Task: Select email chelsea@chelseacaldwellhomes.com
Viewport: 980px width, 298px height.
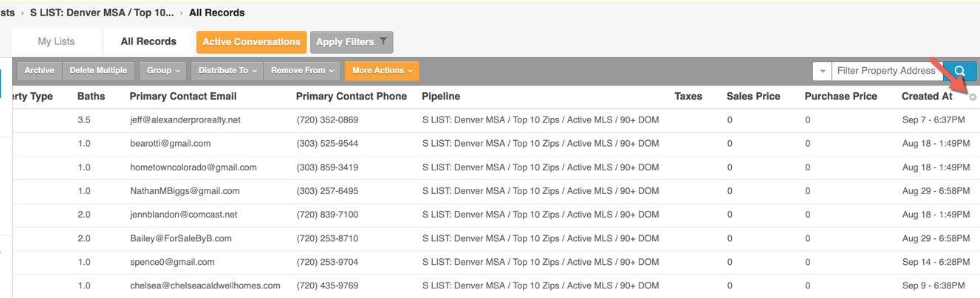Action: point(205,285)
